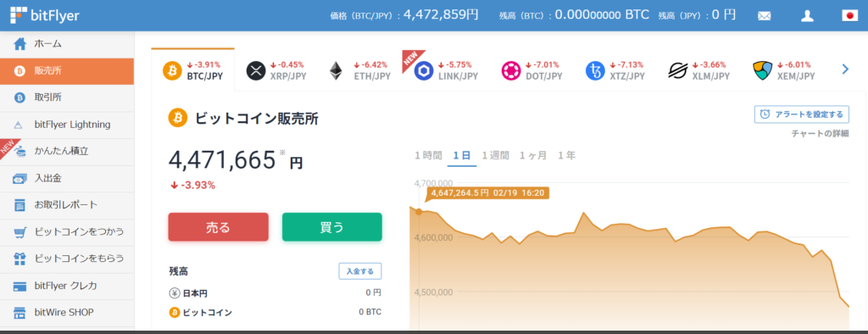The width and height of the screenshot is (868, 334).
Task: Open アラートを設定する alert settings
Action: (x=802, y=114)
